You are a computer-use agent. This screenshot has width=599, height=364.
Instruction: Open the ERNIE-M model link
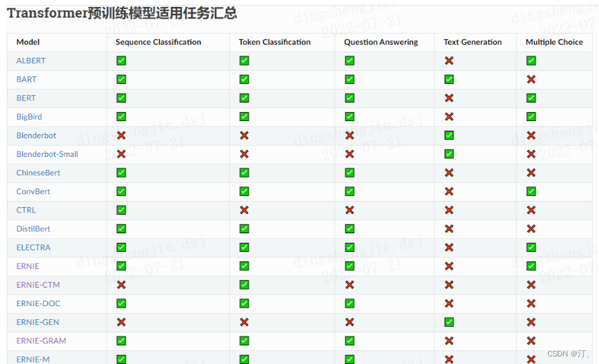coord(33,359)
